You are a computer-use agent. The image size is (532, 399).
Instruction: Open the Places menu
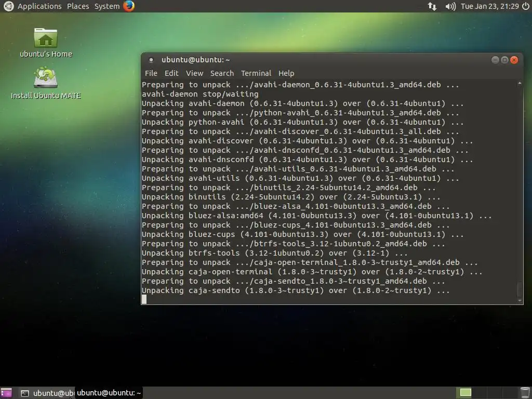(78, 6)
